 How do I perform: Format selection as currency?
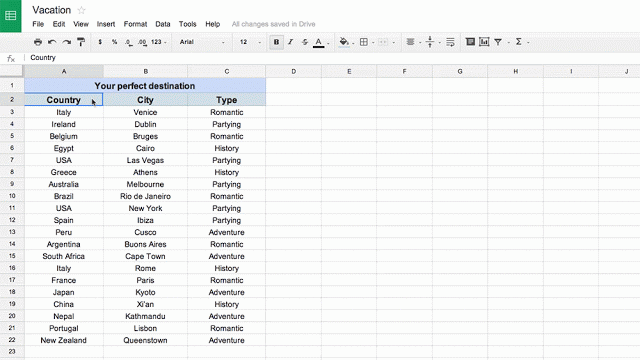tap(100, 42)
